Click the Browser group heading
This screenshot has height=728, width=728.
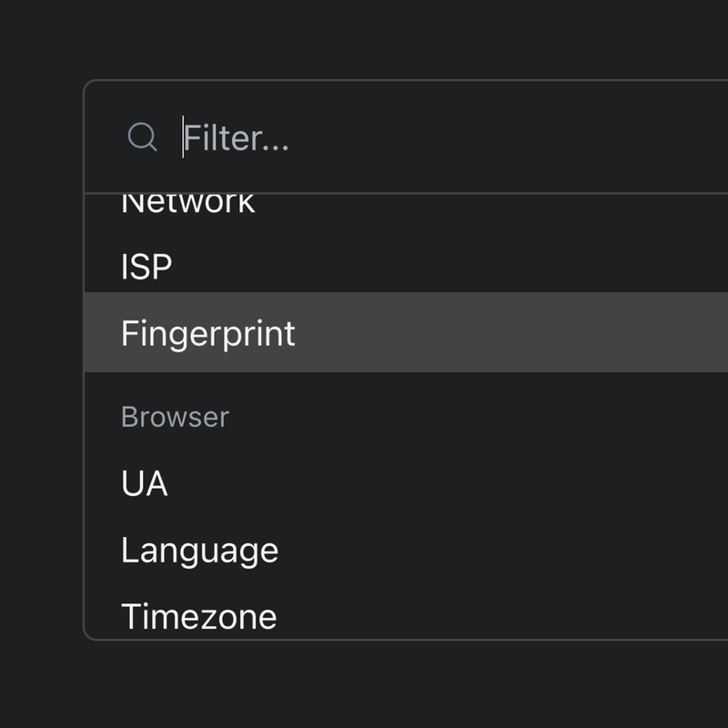click(x=175, y=417)
